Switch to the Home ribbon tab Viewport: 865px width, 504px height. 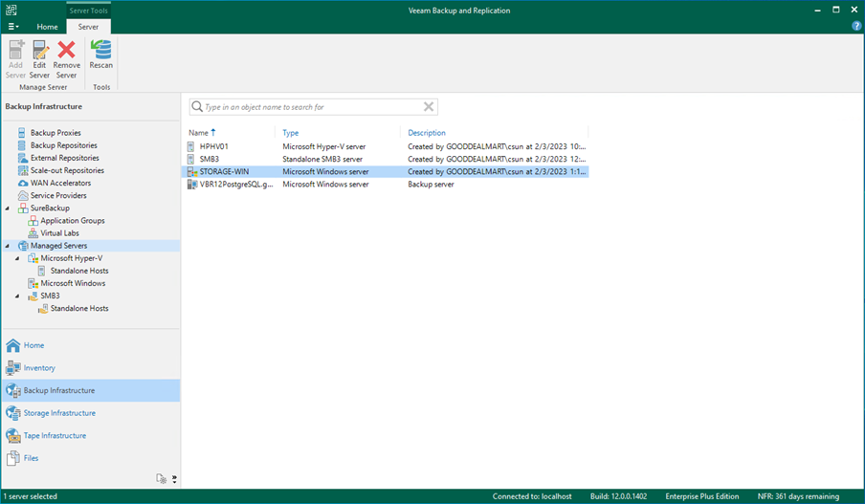coord(47,27)
